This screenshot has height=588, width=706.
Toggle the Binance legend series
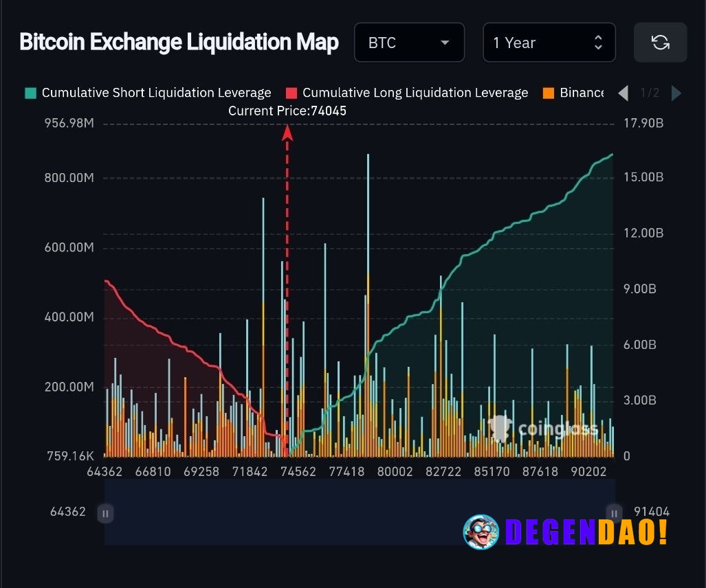coord(573,93)
